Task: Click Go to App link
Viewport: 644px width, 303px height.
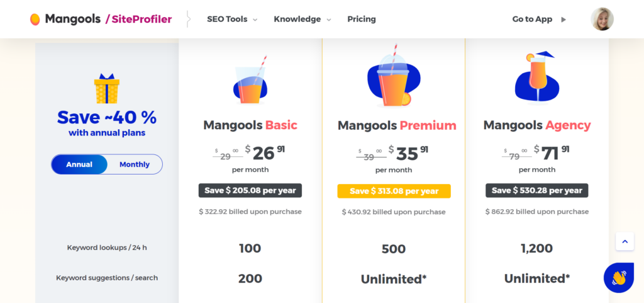Action: pyautogui.click(x=532, y=20)
